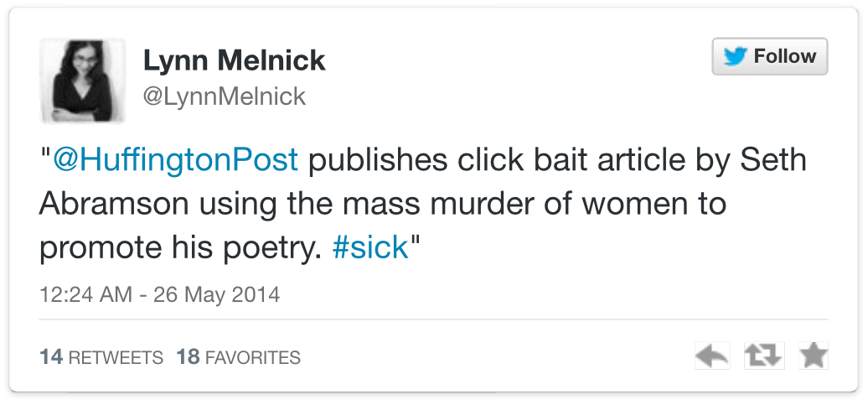This screenshot has width=868, height=400.
Task: Open Lynn Melnick's profile photo
Action: tap(82, 81)
